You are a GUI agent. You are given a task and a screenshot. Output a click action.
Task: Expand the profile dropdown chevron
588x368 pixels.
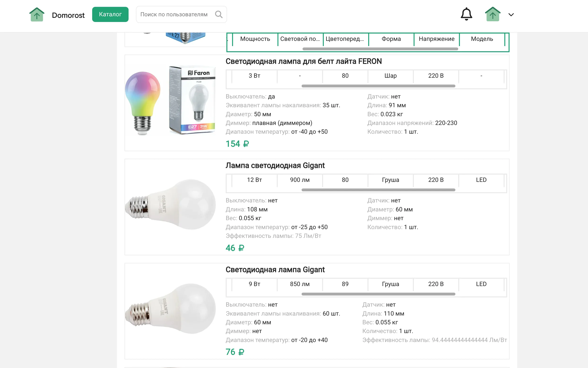tap(511, 15)
